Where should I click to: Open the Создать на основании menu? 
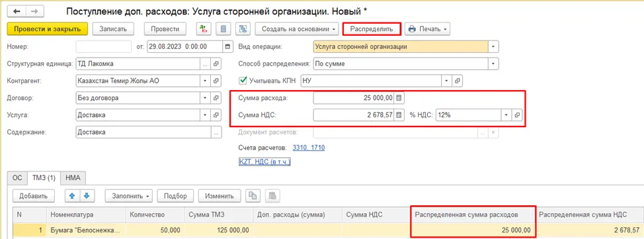click(x=296, y=28)
